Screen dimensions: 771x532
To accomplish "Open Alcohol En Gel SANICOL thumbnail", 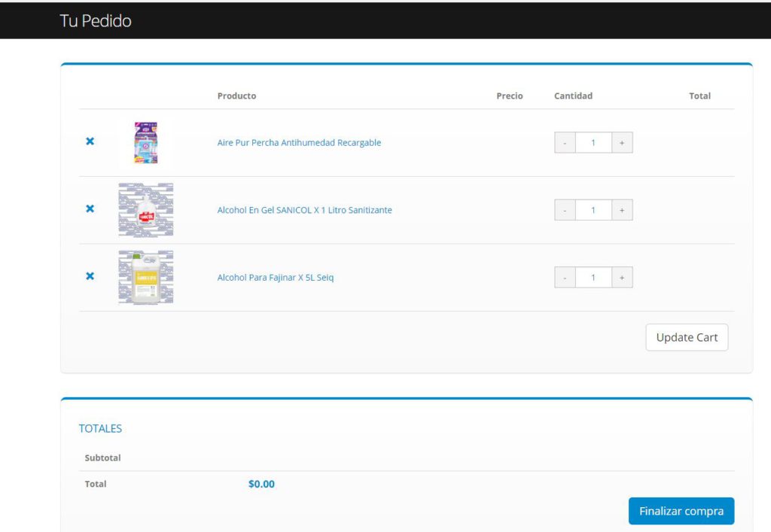I will click(x=146, y=210).
